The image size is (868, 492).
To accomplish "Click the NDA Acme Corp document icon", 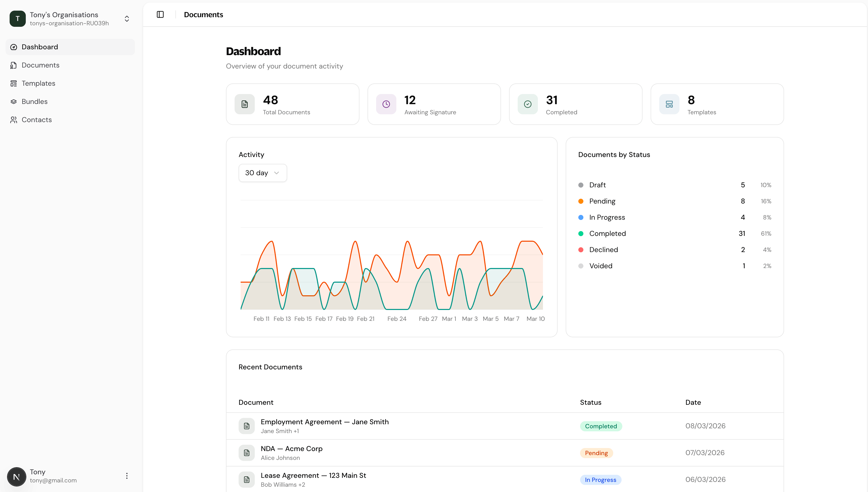I will coord(246,453).
